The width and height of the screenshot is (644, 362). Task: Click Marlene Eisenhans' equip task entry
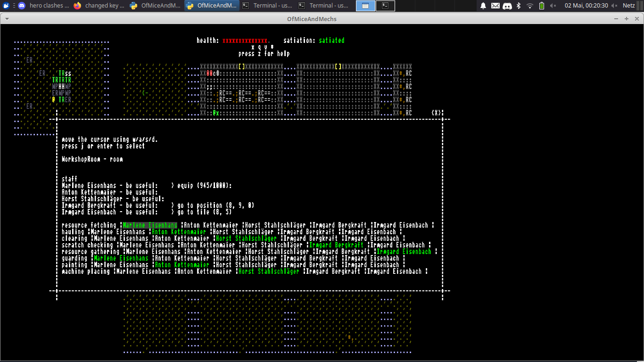(201, 186)
